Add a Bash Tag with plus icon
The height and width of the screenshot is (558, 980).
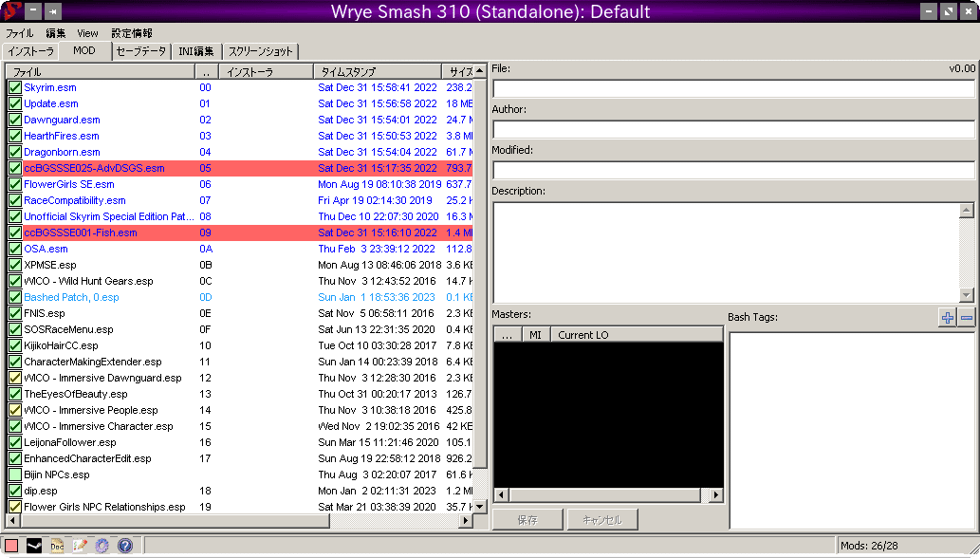coord(948,317)
